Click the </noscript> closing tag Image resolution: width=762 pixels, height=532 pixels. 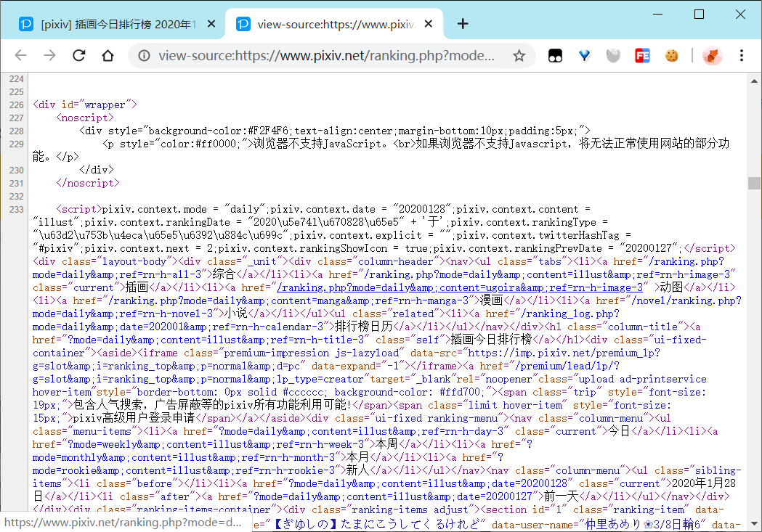(88, 183)
